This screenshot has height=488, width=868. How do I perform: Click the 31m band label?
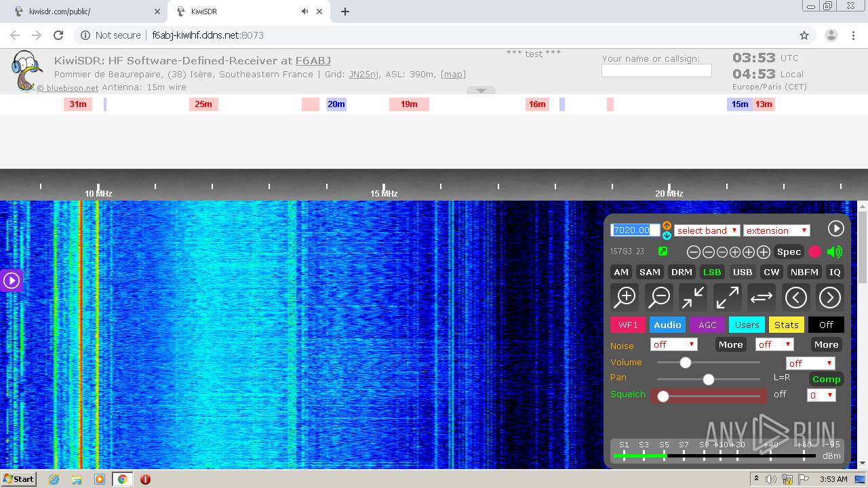pos(78,104)
